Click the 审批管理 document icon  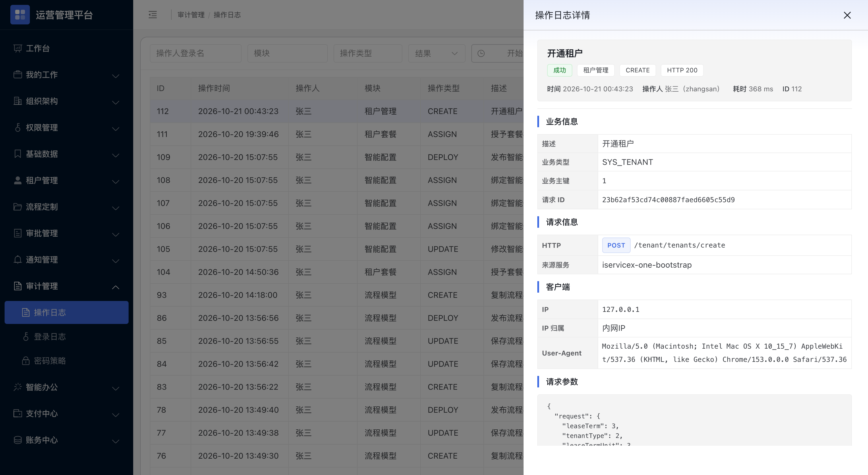[18, 233]
